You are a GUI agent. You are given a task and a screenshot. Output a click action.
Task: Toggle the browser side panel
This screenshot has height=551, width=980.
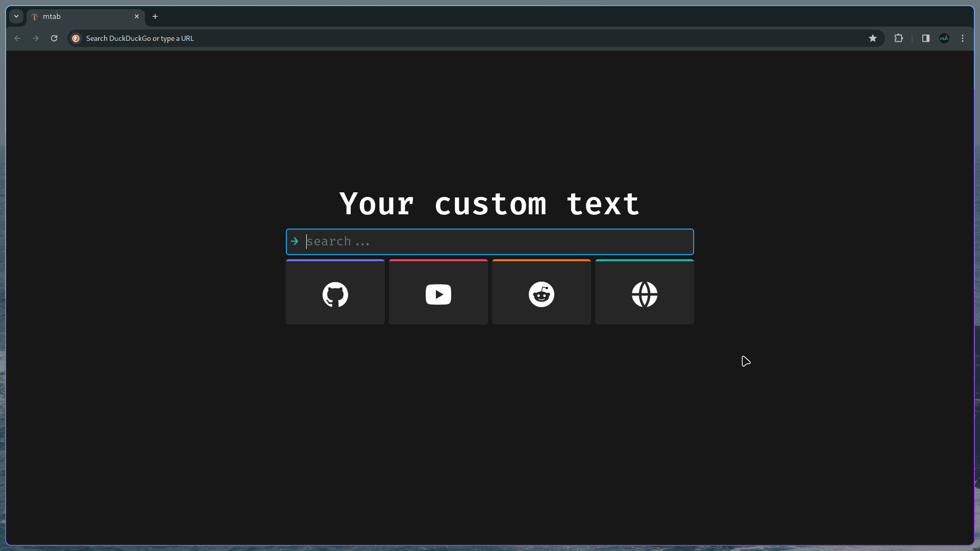point(925,38)
